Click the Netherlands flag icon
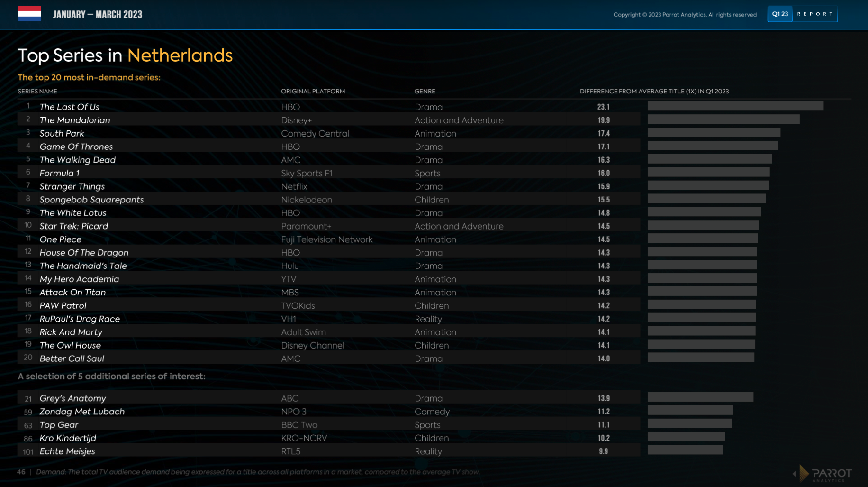This screenshot has height=487, width=868. coord(29,14)
